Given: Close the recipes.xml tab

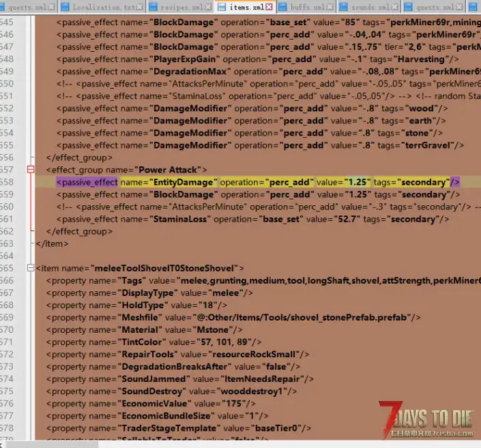Looking at the screenshot, I should (207, 8).
